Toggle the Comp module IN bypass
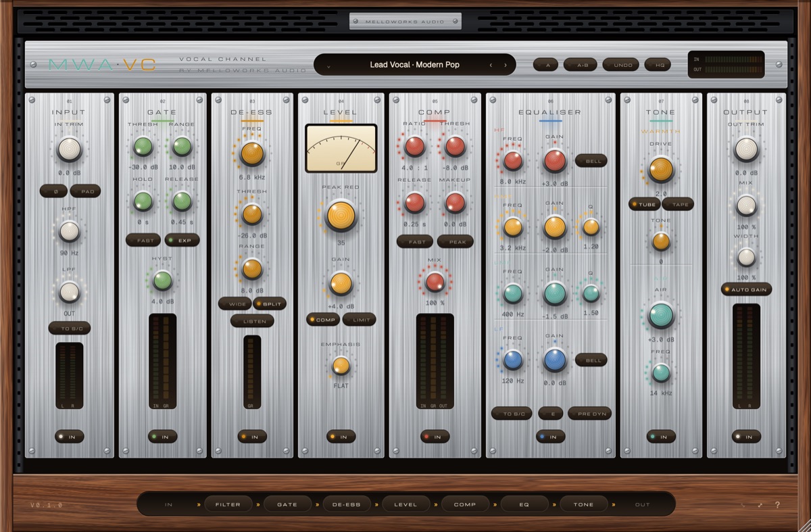The image size is (811, 532). (x=435, y=437)
